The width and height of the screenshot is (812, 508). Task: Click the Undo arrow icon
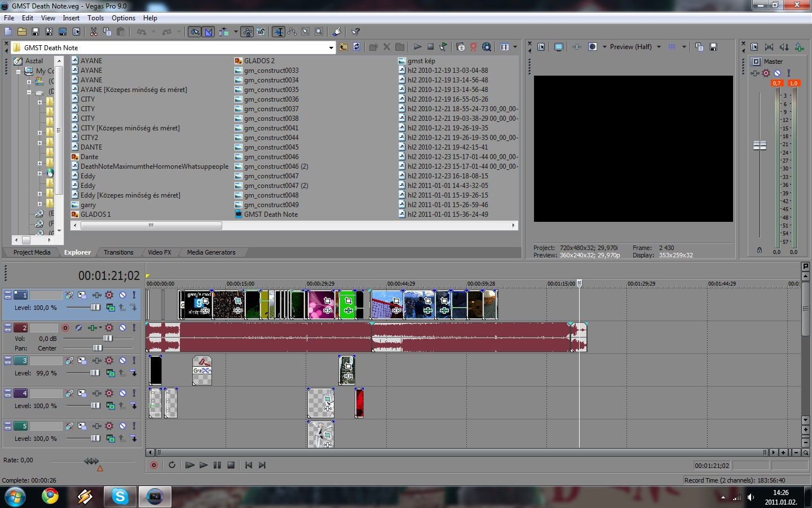(x=142, y=32)
